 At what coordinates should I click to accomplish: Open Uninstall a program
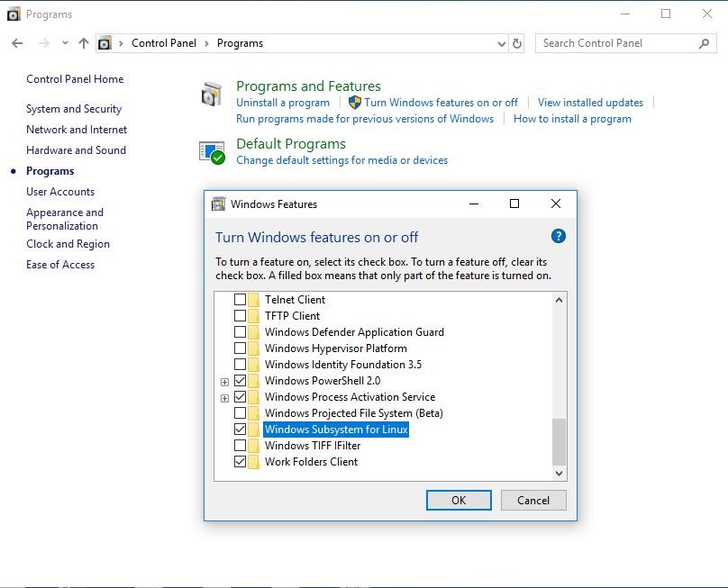click(283, 103)
